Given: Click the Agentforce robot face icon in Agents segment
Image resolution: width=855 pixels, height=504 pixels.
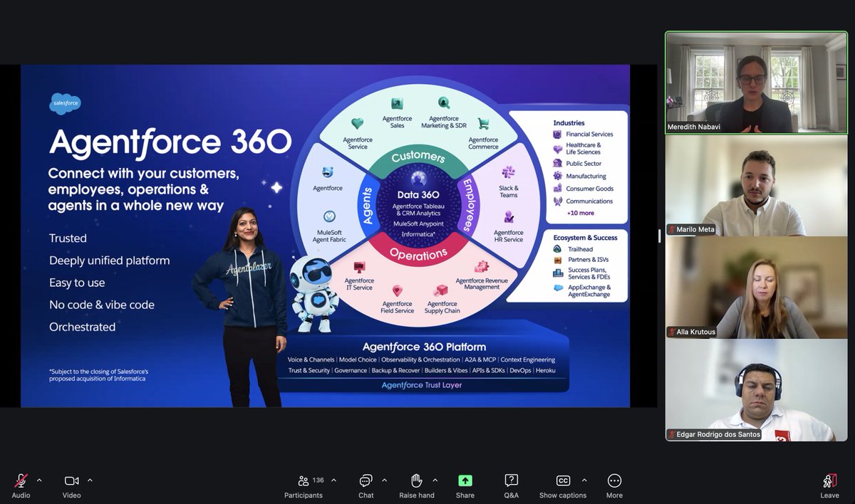Looking at the screenshot, I should tap(328, 172).
